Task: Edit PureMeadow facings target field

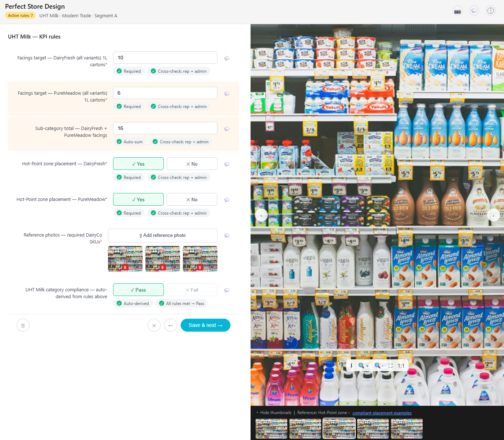Action: click(165, 93)
